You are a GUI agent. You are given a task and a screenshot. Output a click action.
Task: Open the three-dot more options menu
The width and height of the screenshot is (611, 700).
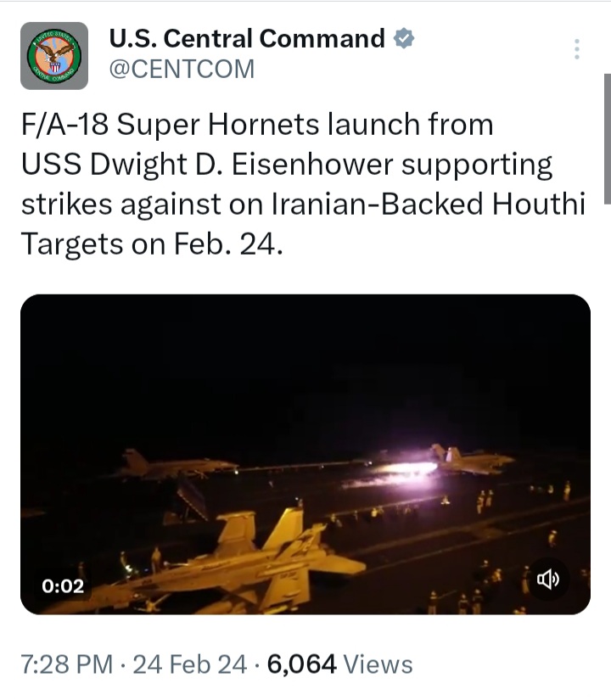click(577, 48)
